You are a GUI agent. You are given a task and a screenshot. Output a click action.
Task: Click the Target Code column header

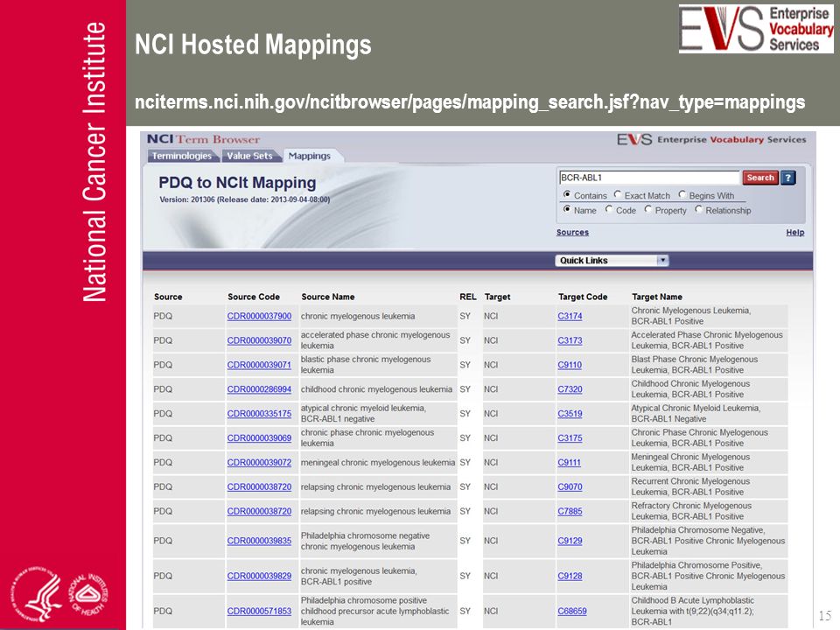(583, 297)
